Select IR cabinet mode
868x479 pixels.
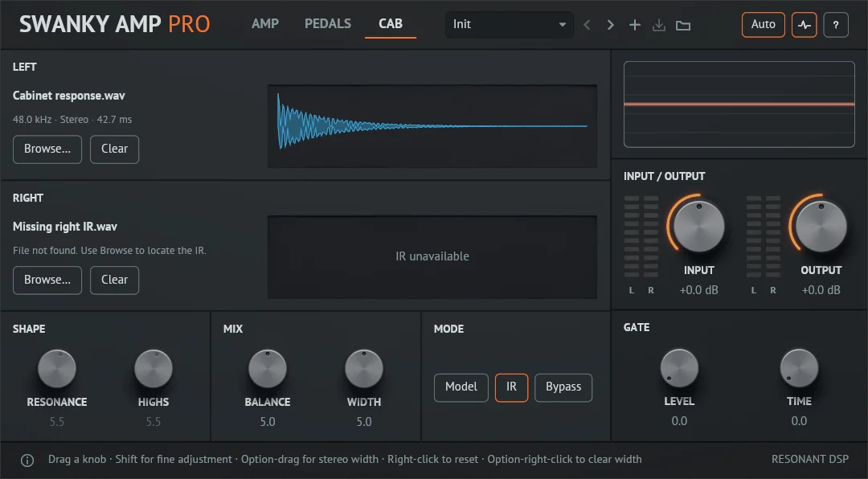[511, 387]
